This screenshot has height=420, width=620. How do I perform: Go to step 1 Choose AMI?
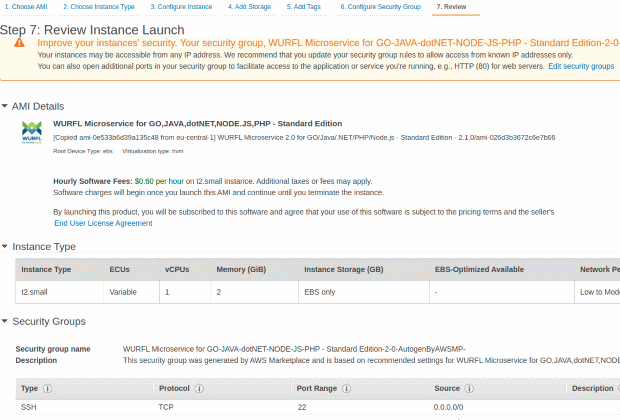point(26,7)
